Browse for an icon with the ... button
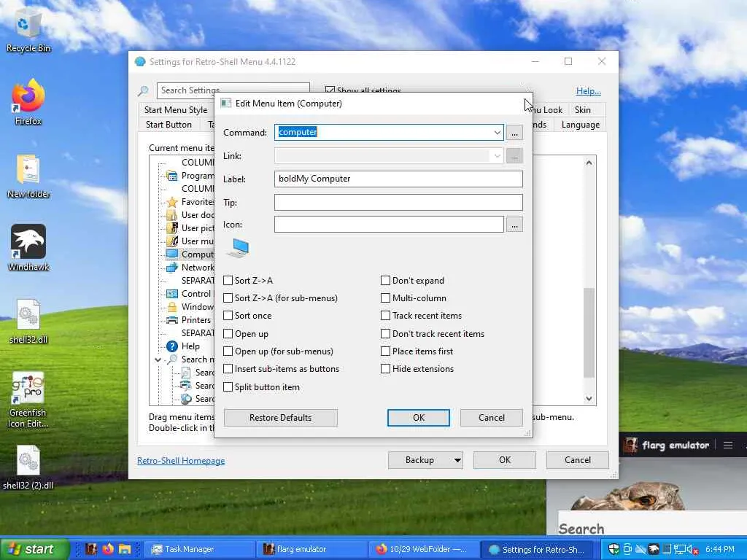The image size is (747, 560). (514, 225)
